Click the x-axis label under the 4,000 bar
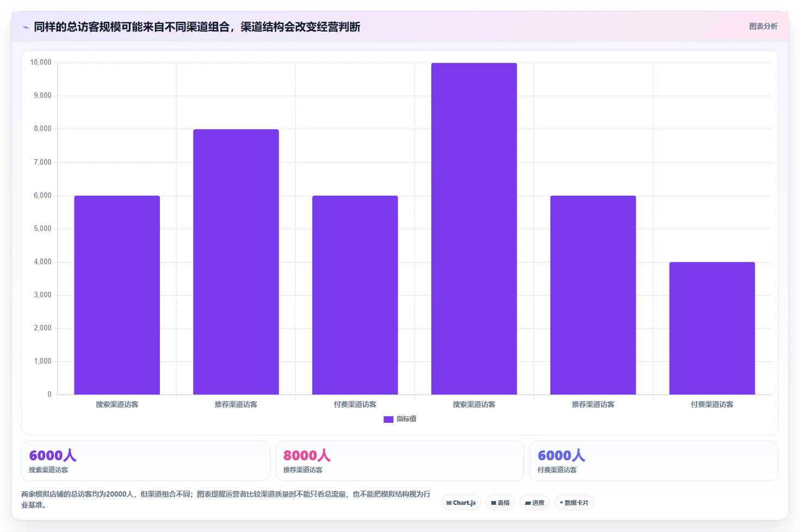Screen dimensions: 800x532 point(712,404)
